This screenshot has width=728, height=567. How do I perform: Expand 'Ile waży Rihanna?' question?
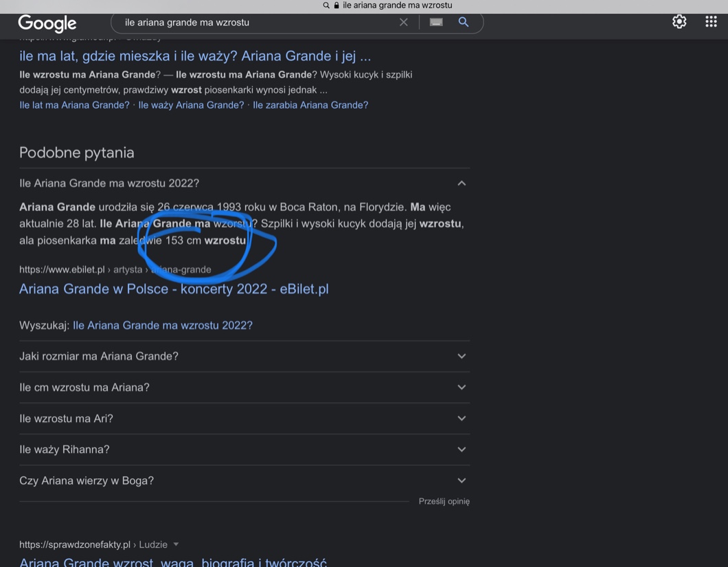click(462, 449)
